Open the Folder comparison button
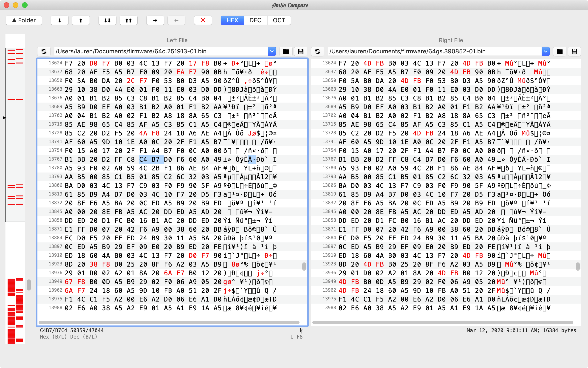588x368 pixels. click(x=24, y=20)
